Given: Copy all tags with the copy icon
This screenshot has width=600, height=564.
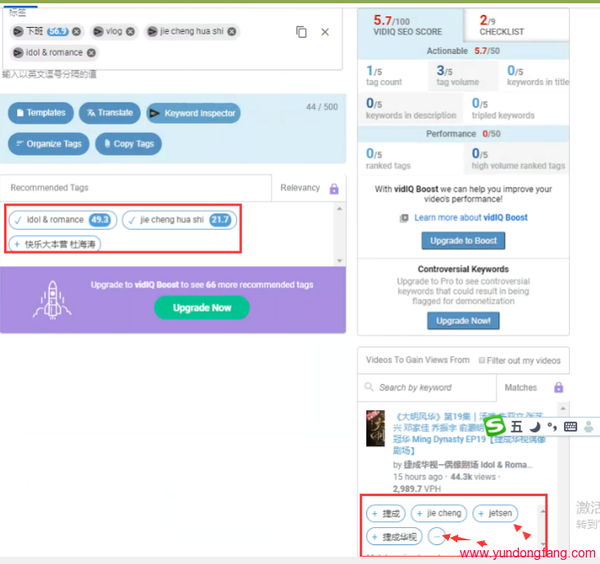Looking at the screenshot, I should (x=301, y=32).
